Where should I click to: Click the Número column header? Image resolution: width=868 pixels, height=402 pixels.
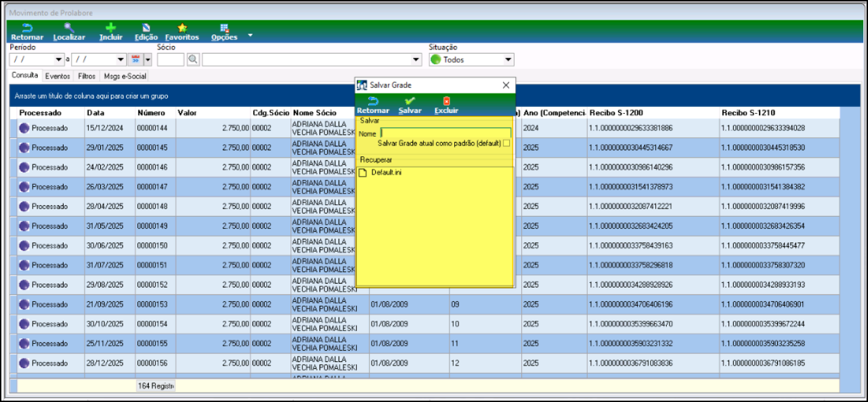pyautogui.click(x=155, y=112)
